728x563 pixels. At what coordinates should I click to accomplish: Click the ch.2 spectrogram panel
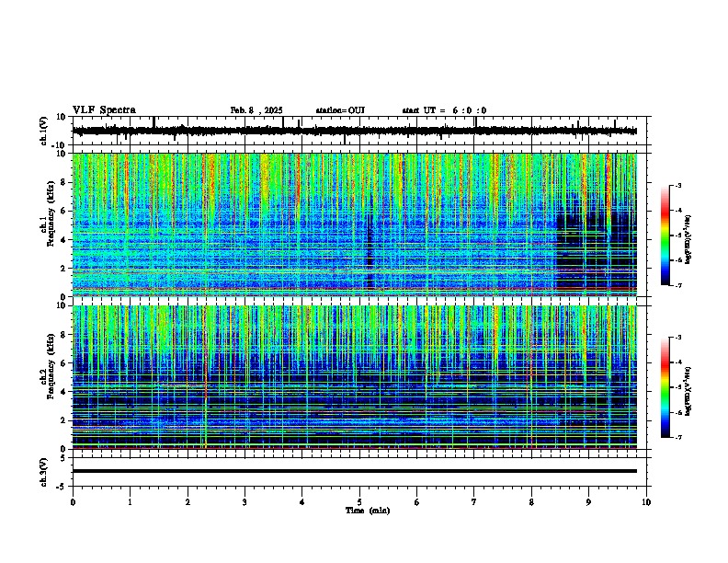pos(355,377)
